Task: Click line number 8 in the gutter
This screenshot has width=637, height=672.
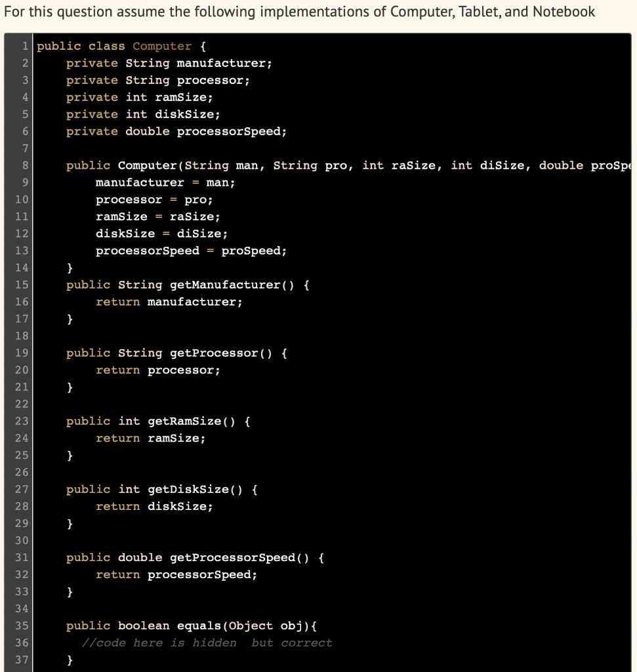Action: coord(24,165)
